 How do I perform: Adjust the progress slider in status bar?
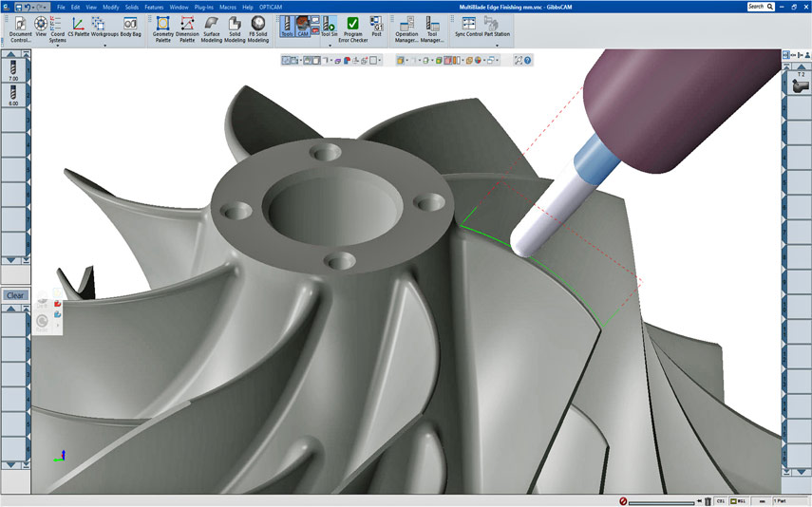coord(660,501)
